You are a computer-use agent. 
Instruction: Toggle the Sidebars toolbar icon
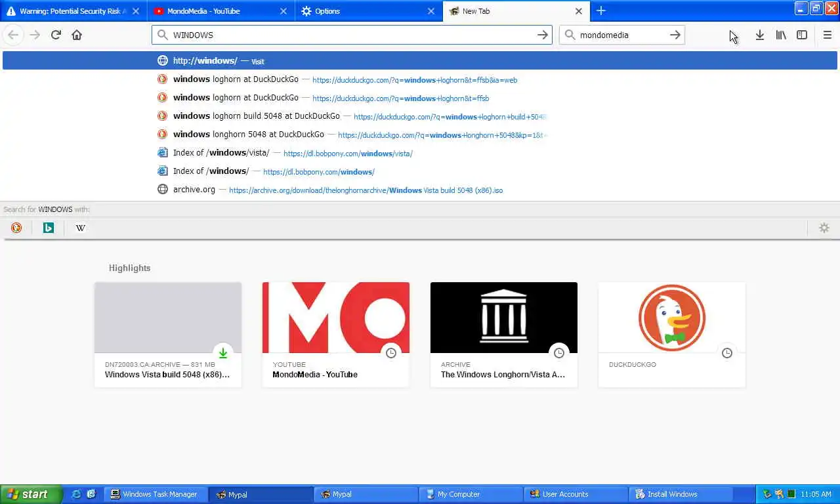point(802,35)
